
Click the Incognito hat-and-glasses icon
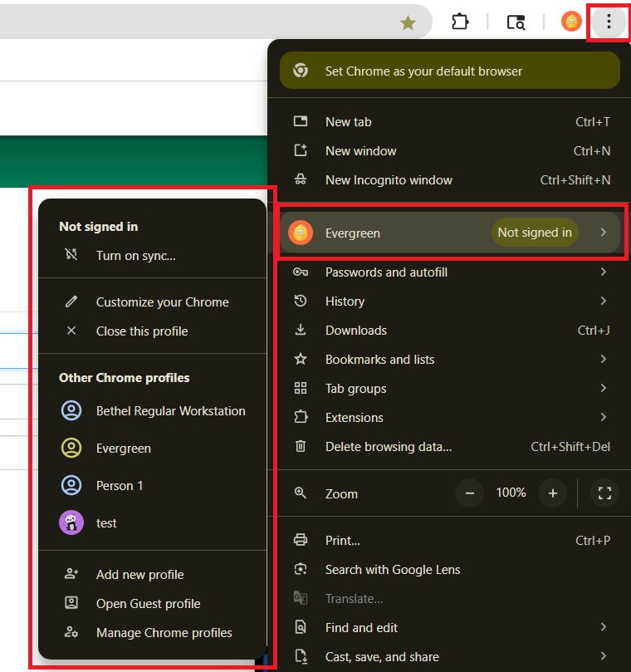coord(301,179)
